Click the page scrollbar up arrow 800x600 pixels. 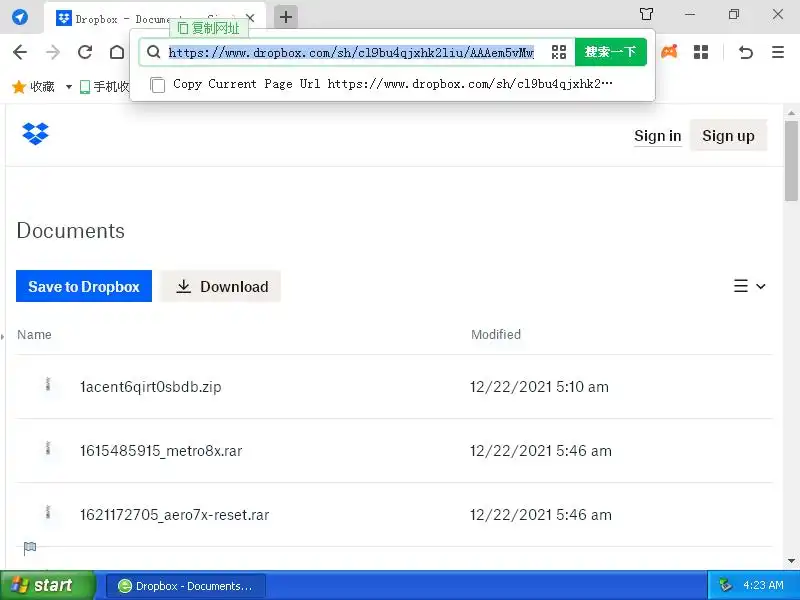click(791, 113)
